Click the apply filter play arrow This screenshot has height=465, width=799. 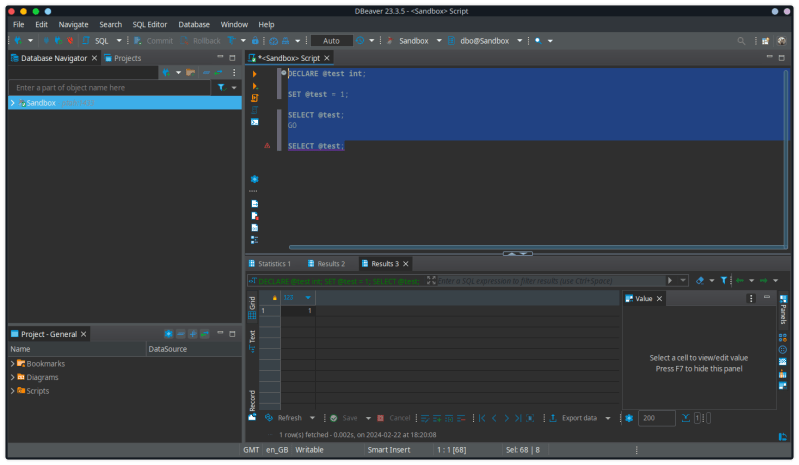[x=670, y=281]
